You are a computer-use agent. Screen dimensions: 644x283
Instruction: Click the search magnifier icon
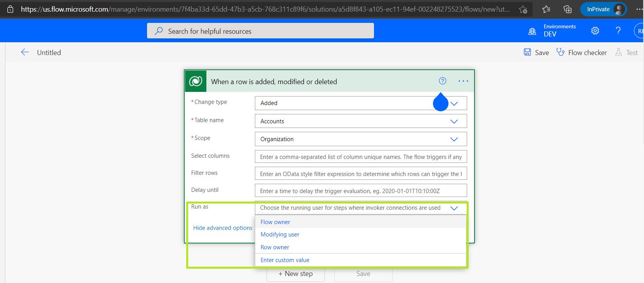tap(159, 31)
